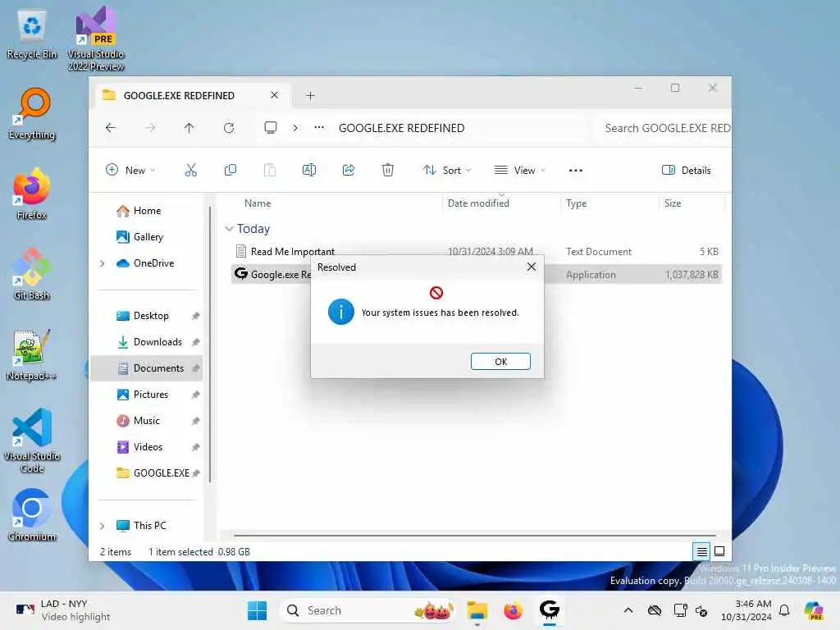Viewport: 840px width, 630px height.
Task: Open the Visual Studio Code desktop shortcut
Action: coord(32,441)
